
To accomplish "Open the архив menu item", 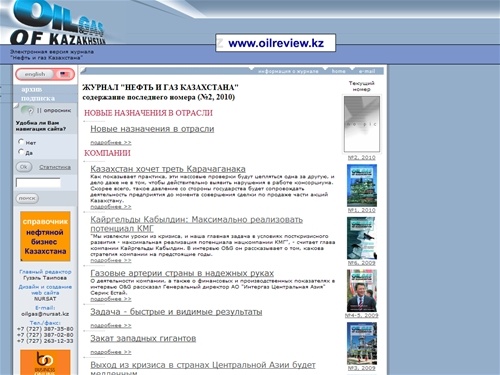I will point(32,89).
